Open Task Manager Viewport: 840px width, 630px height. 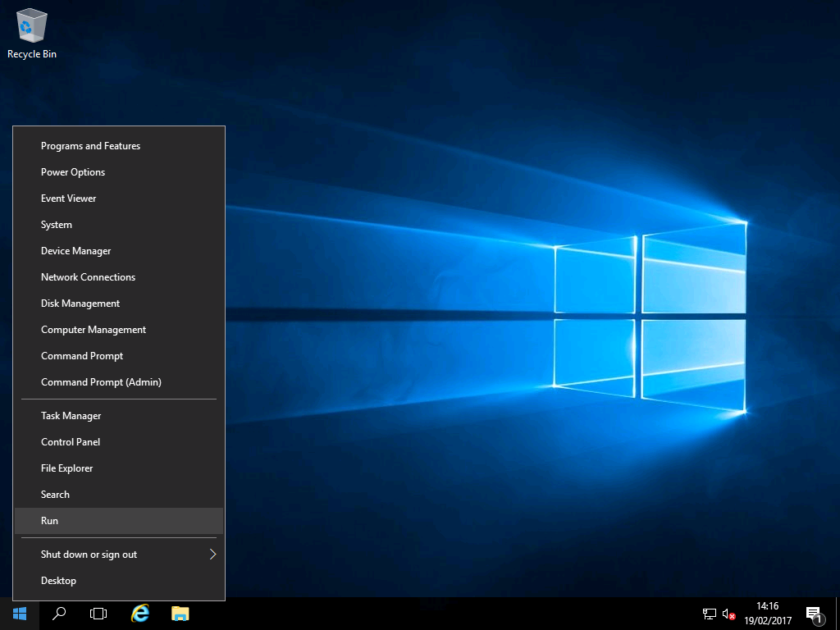point(119,416)
